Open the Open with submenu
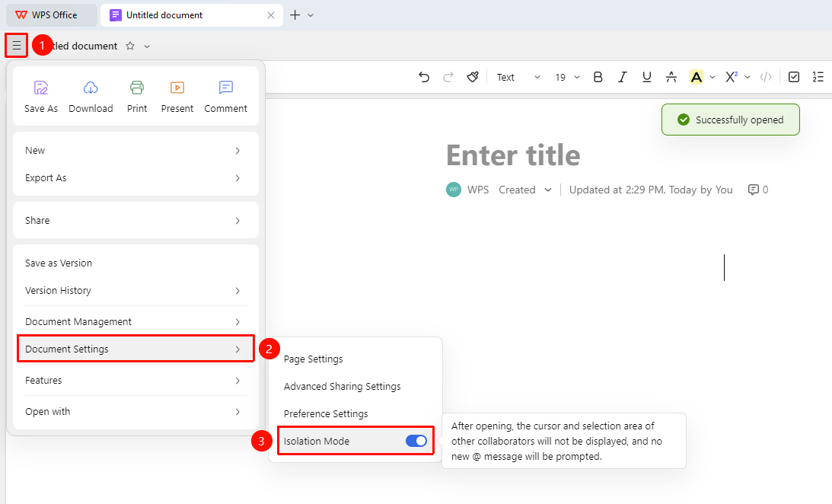832x504 pixels. [x=135, y=412]
